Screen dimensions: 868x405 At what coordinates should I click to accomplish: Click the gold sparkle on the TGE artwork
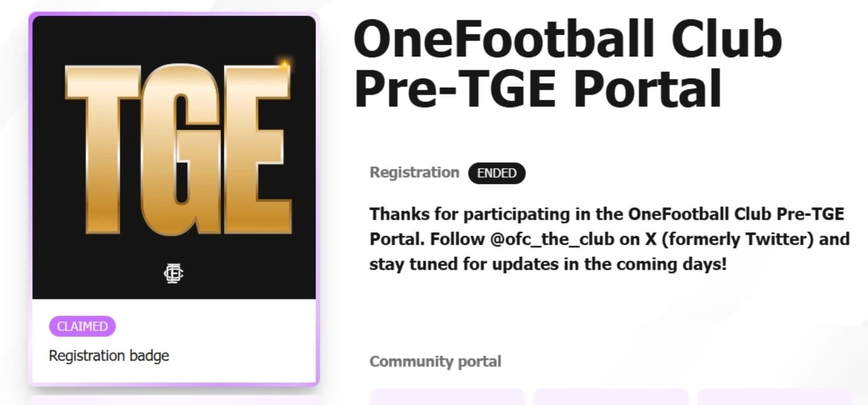click(285, 66)
